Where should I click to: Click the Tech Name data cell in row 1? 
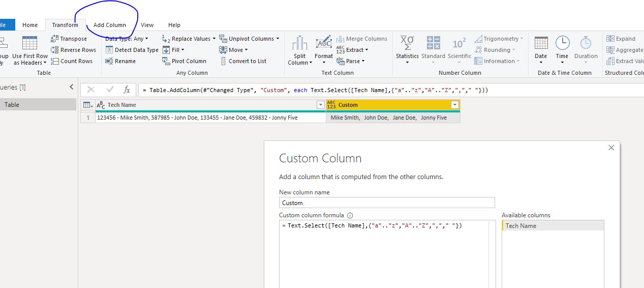click(210, 118)
